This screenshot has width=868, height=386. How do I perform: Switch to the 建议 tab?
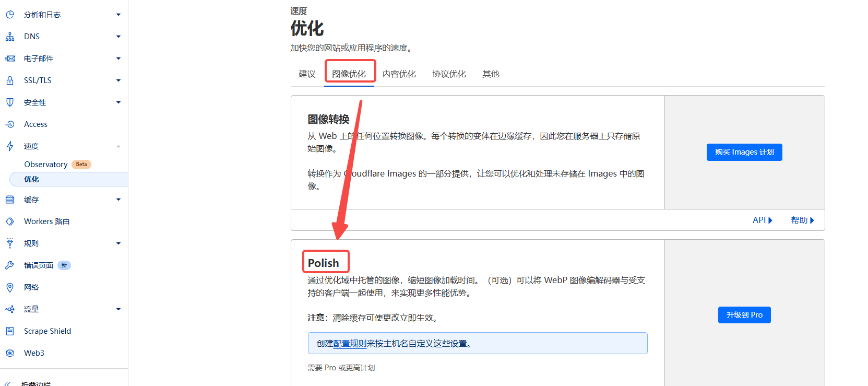pos(307,74)
